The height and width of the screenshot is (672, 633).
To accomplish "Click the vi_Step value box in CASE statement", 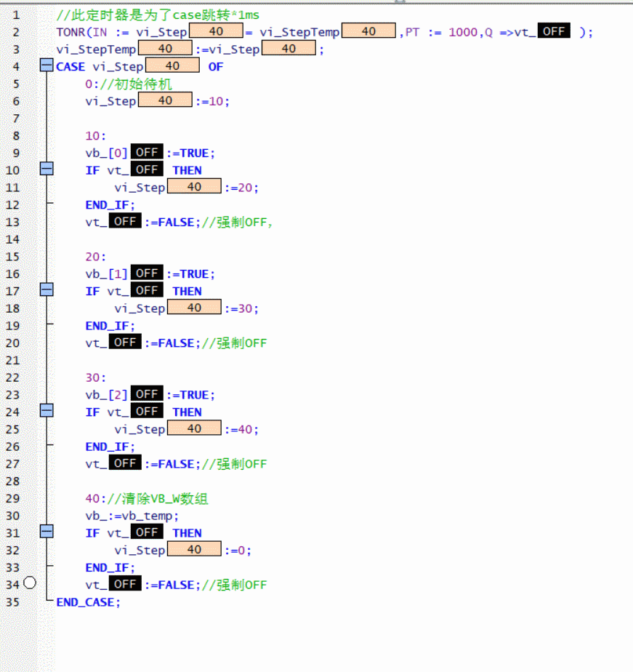I will [172, 66].
